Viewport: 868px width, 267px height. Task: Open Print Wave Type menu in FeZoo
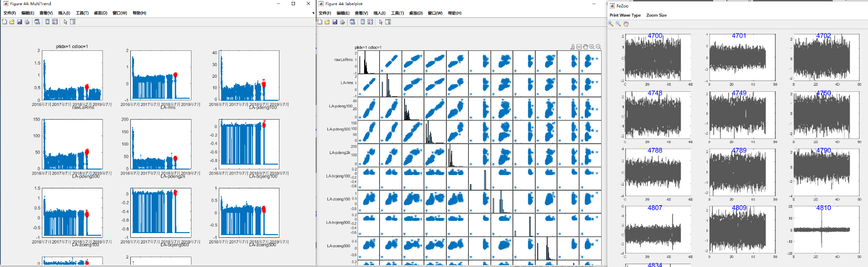pyautogui.click(x=625, y=15)
